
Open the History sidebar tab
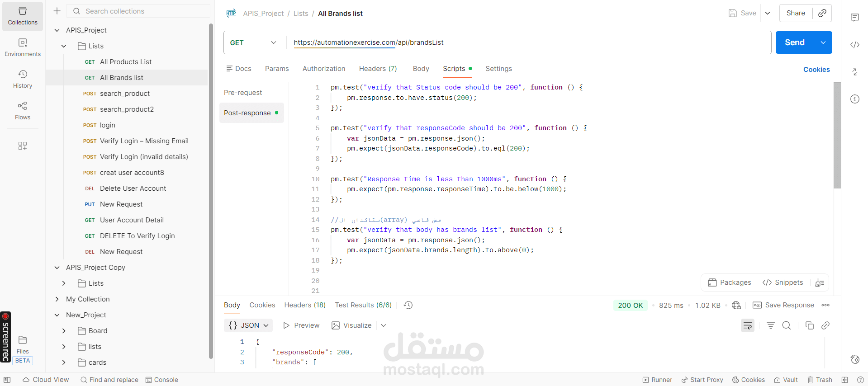tap(23, 79)
